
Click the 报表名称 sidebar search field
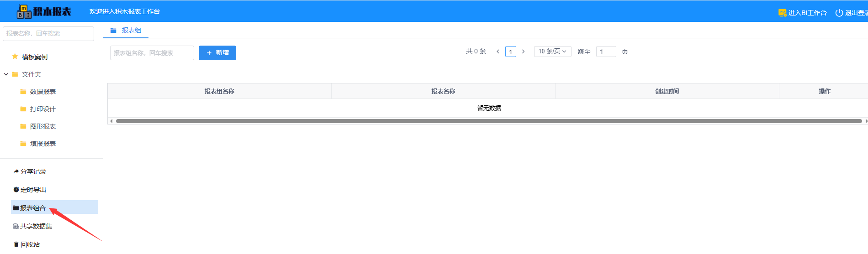[48, 34]
